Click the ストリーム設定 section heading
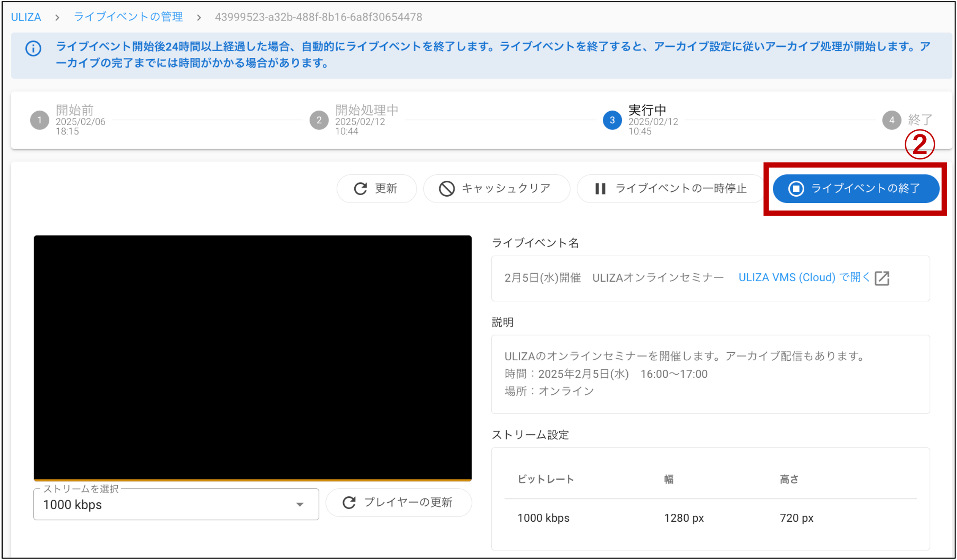The height and width of the screenshot is (560, 957). (x=531, y=435)
